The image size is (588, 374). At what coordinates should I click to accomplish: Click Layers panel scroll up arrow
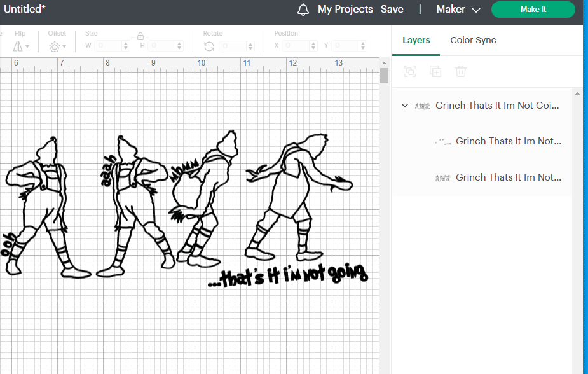[x=577, y=93]
